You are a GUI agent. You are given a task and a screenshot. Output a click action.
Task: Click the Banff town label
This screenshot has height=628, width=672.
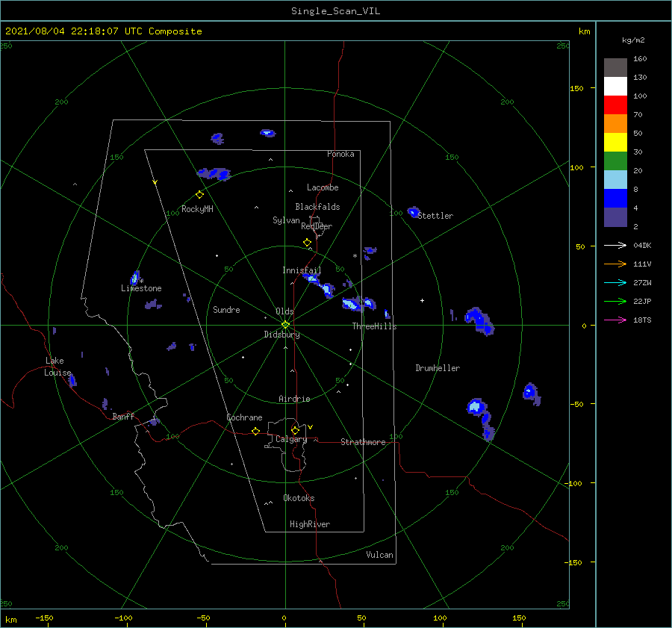(x=123, y=416)
